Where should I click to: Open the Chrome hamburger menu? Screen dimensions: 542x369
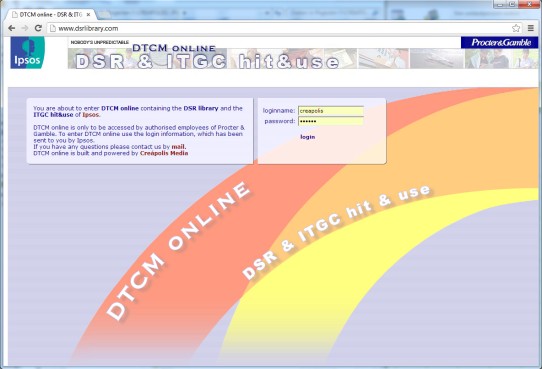tap(531, 28)
